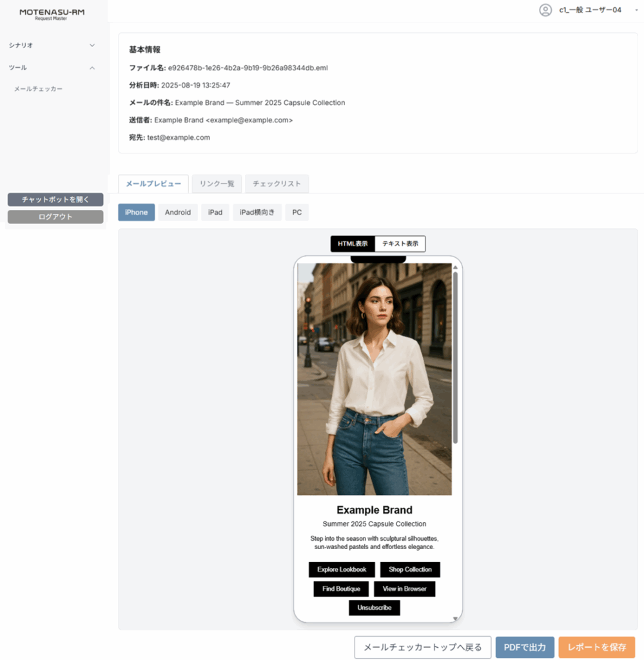Click the PDFで出力 button
The width and height of the screenshot is (644, 660).
pyautogui.click(x=525, y=647)
